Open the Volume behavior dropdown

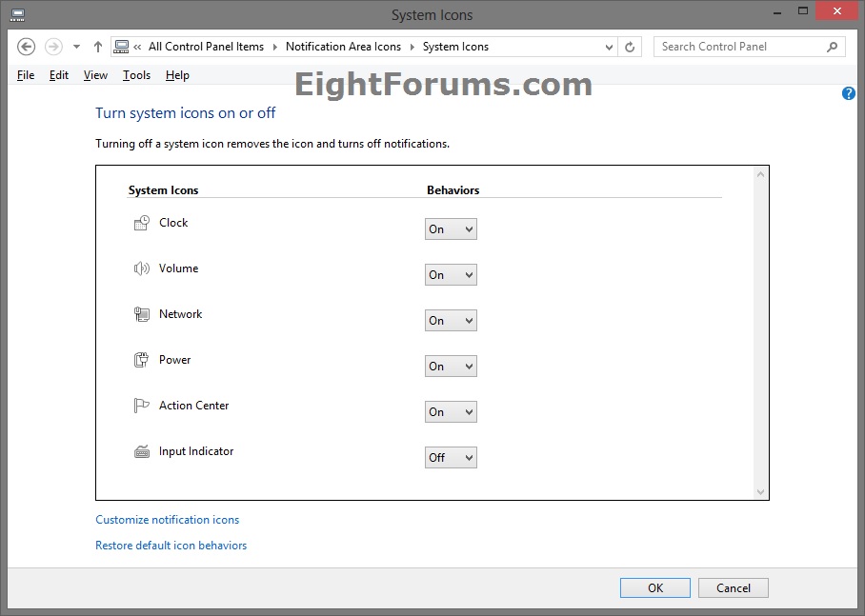point(451,275)
